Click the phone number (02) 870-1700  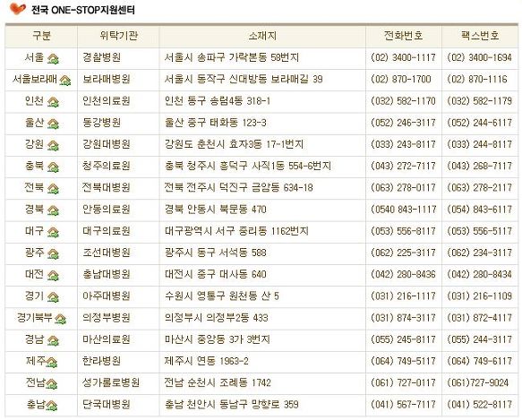[401, 80]
